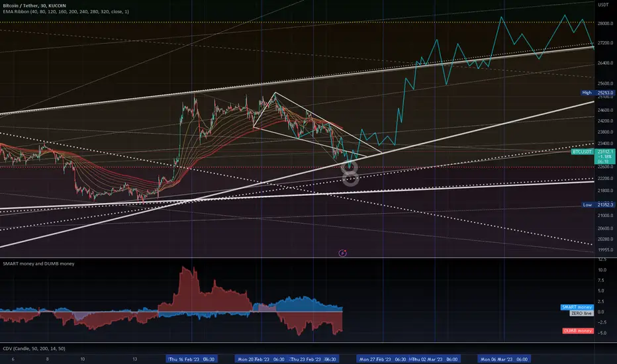Image resolution: width=617 pixels, height=364 pixels.
Task: Click the date label 8 on the time axis
Action: [48, 359]
